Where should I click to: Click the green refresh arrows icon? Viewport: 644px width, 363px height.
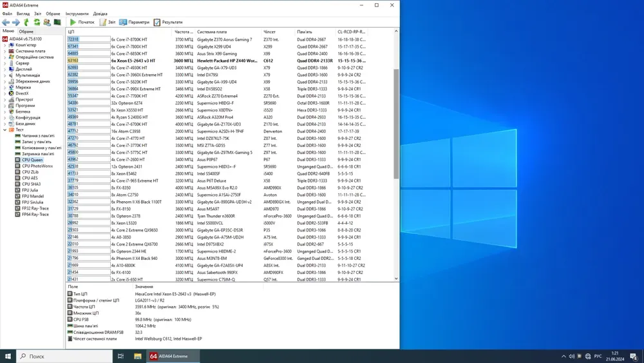tap(37, 23)
